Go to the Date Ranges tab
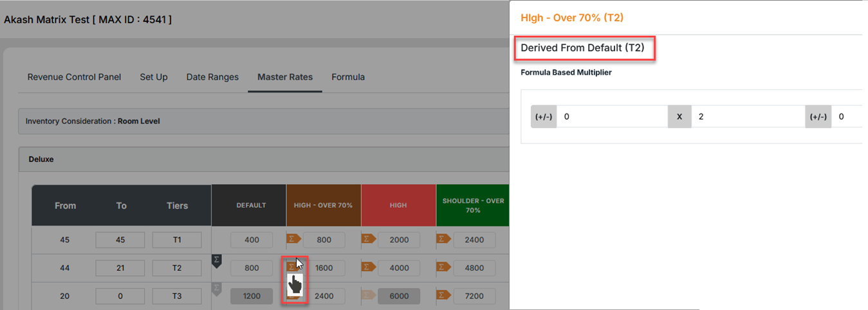Viewport: 868px width, 310px height. click(x=212, y=77)
